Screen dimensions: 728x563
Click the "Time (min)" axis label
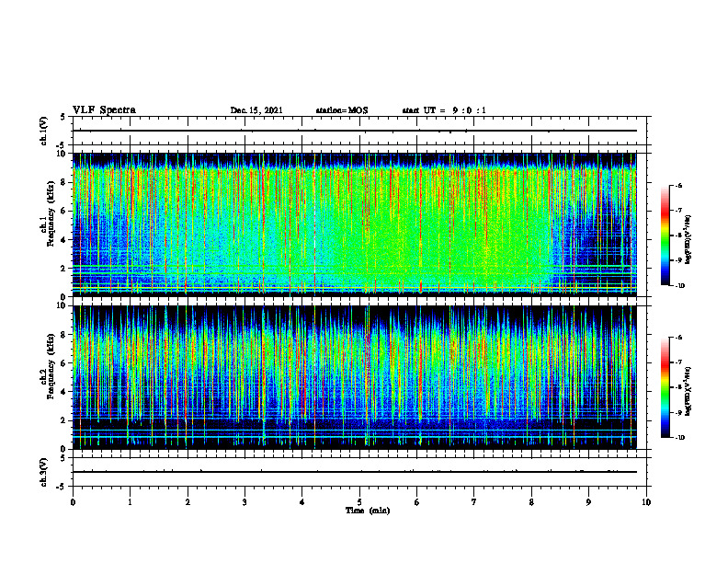[x=368, y=511]
